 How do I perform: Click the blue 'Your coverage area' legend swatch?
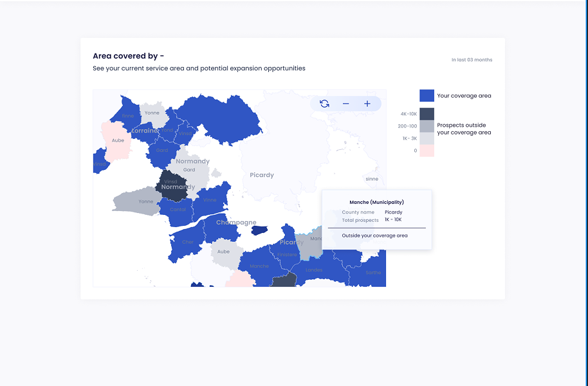(426, 95)
